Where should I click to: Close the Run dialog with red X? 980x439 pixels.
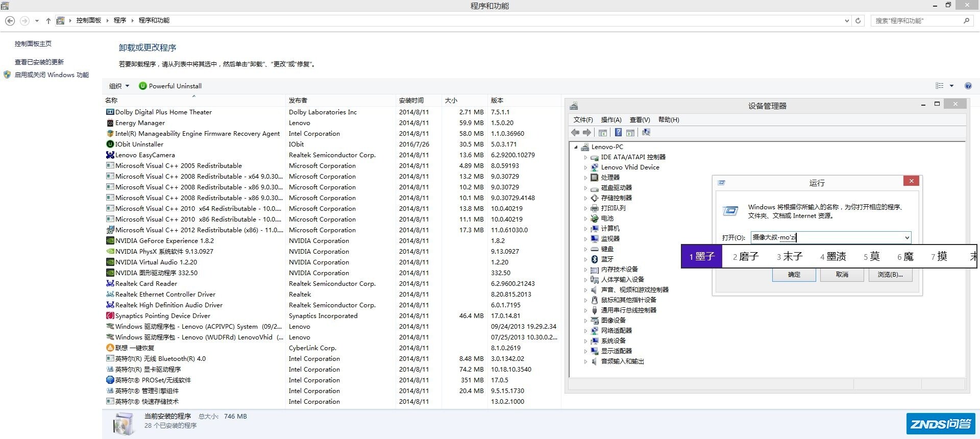tap(911, 181)
